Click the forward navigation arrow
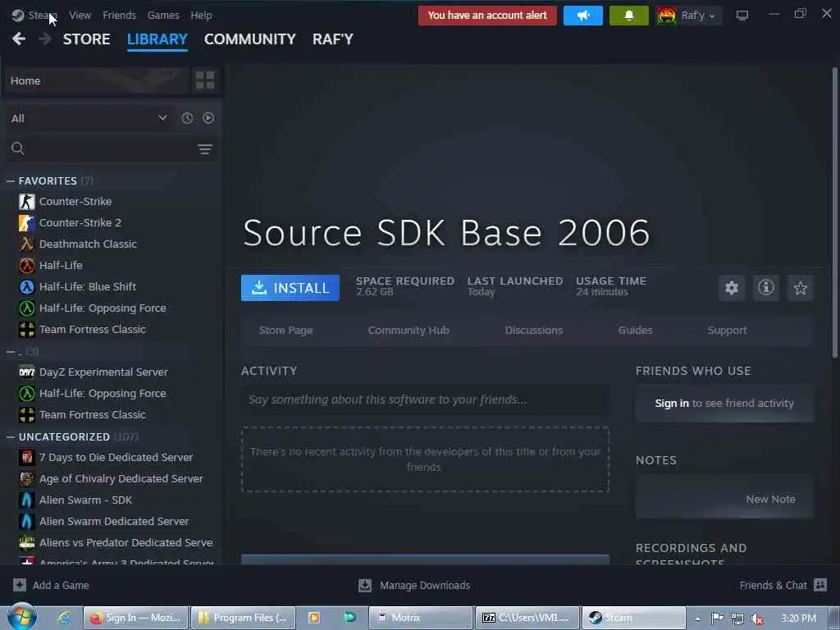840x630 pixels. (x=44, y=39)
